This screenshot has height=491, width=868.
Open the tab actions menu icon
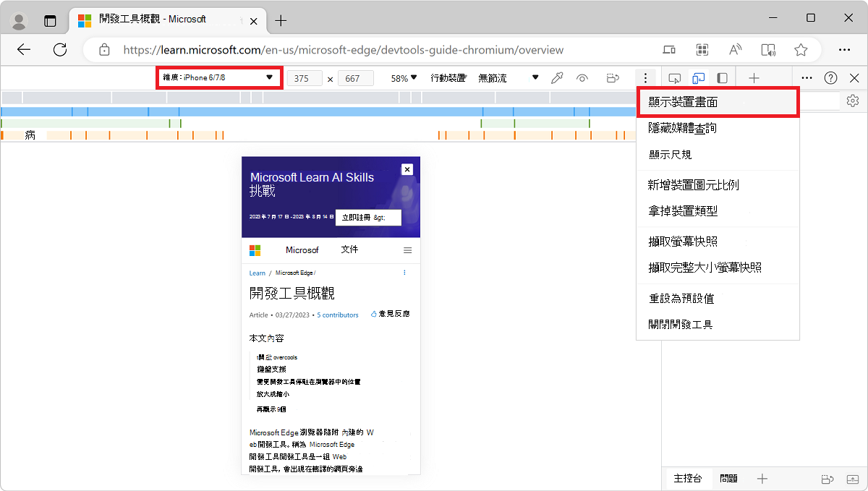click(50, 20)
